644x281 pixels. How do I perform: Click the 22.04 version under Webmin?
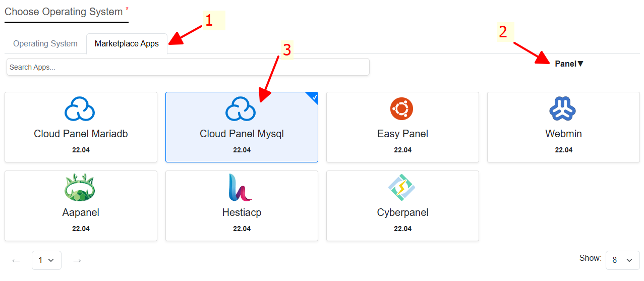pos(563,150)
